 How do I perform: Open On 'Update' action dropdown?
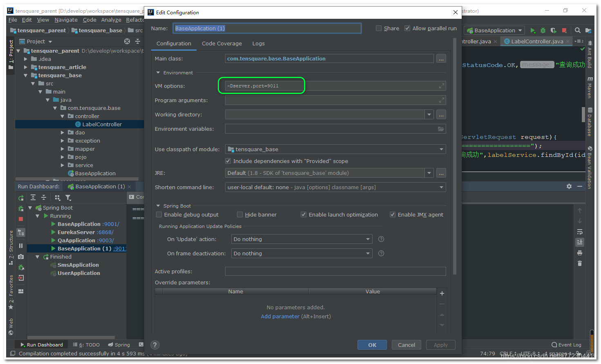point(302,239)
